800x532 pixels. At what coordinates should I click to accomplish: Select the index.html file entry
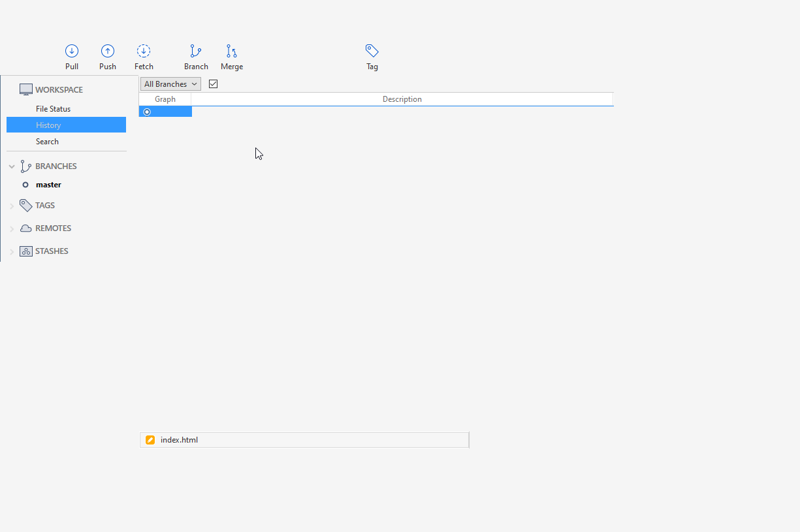point(304,440)
